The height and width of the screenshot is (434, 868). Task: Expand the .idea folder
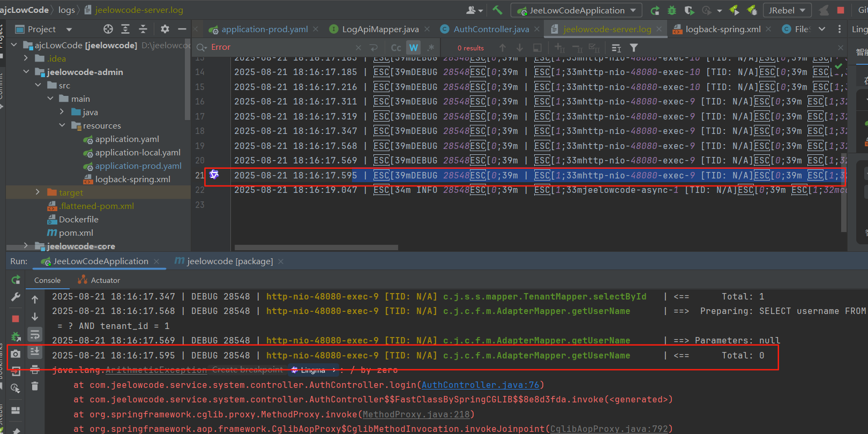(x=26, y=58)
